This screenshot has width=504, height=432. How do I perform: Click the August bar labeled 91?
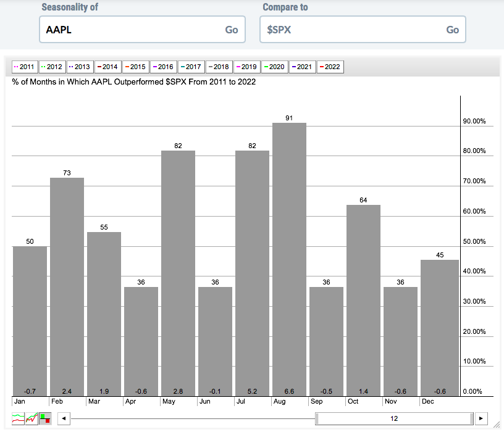[289, 260]
